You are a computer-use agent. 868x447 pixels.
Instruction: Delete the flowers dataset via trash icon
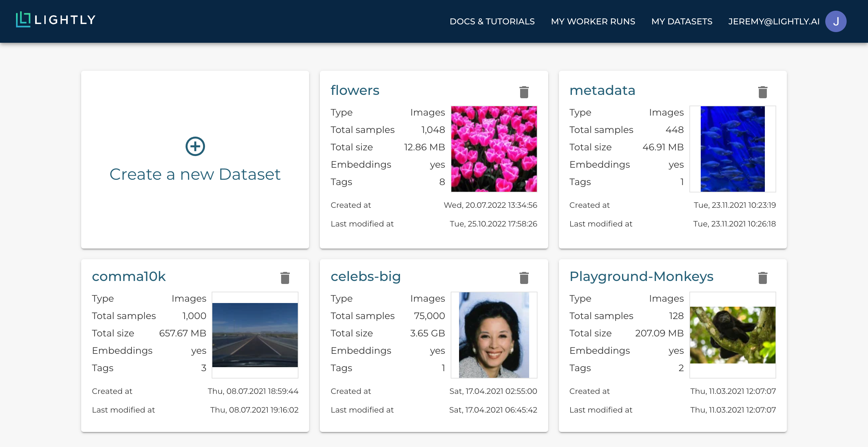pos(523,92)
